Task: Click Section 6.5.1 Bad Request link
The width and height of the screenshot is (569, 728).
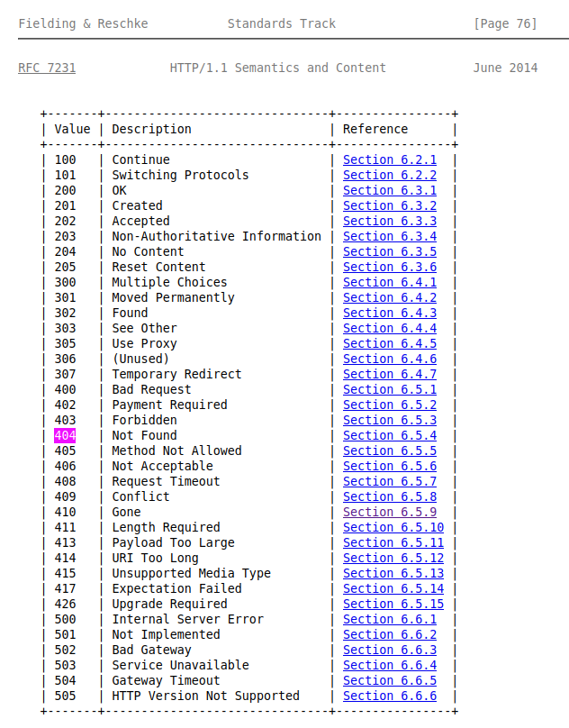Action: 390,389
